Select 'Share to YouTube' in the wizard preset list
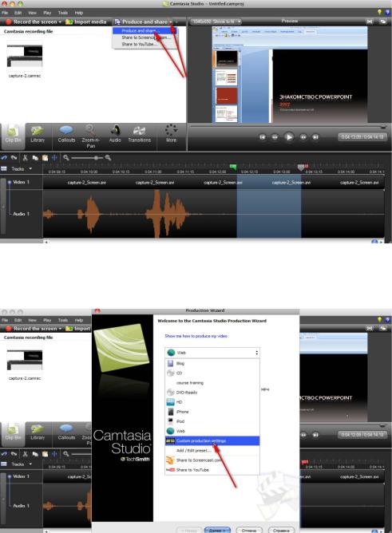The width and height of the screenshot is (392, 533). pyautogui.click(x=212, y=470)
